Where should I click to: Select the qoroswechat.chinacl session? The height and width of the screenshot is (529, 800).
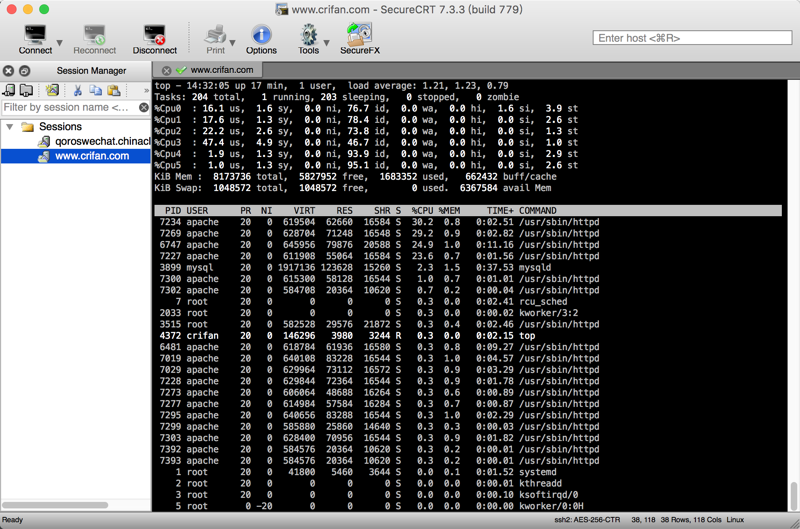click(103, 141)
